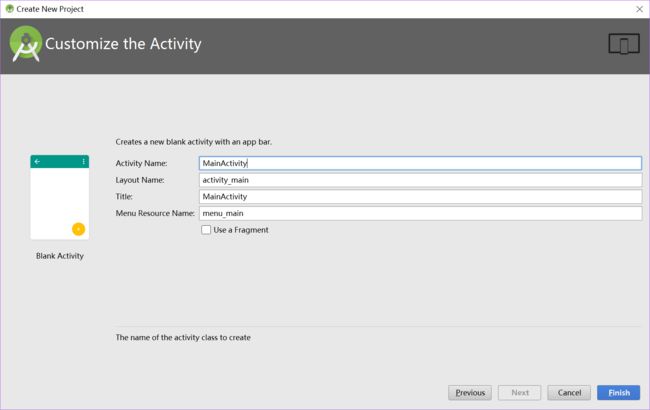Viewport: 650px width, 410px height.
Task: Click Finish to create the project
Action: (618, 393)
